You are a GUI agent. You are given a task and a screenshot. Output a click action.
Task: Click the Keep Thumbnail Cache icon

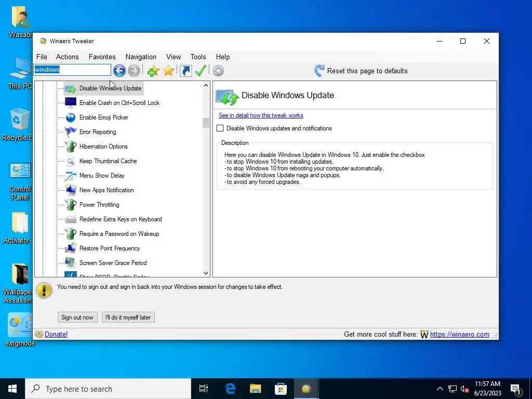(71, 161)
